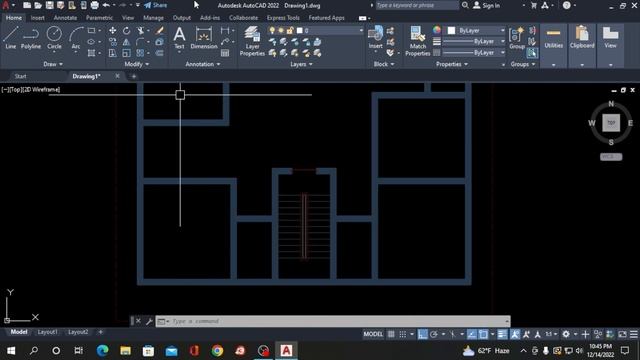Toggle group selection on/off in Groups panel
Image resolution: width=640 pixels, height=360 pixels.
[532, 53]
